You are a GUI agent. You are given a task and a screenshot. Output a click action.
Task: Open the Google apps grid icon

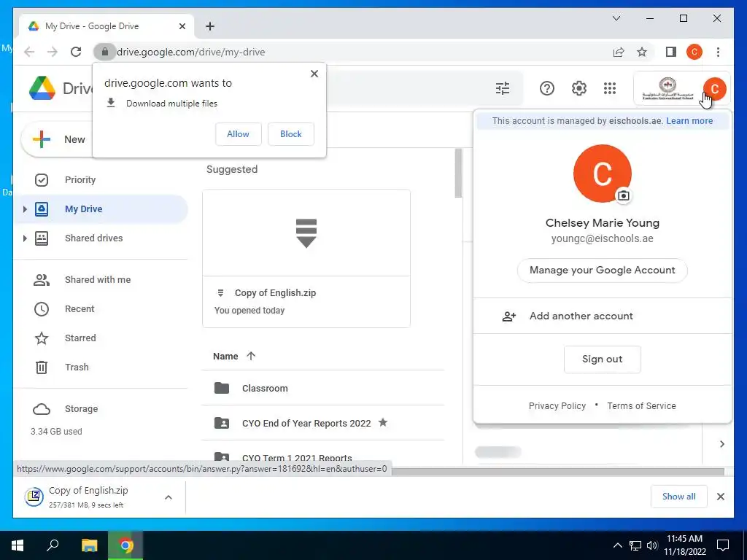click(610, 88)
